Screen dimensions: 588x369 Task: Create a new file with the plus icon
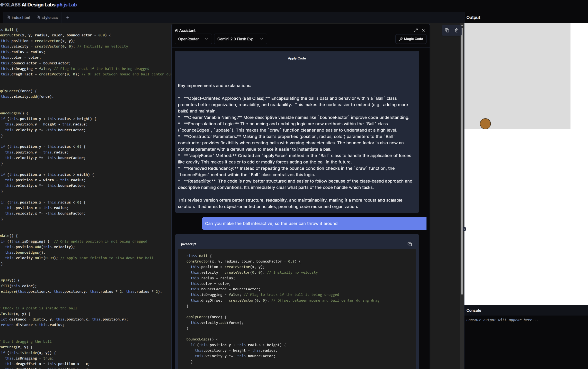68,17
